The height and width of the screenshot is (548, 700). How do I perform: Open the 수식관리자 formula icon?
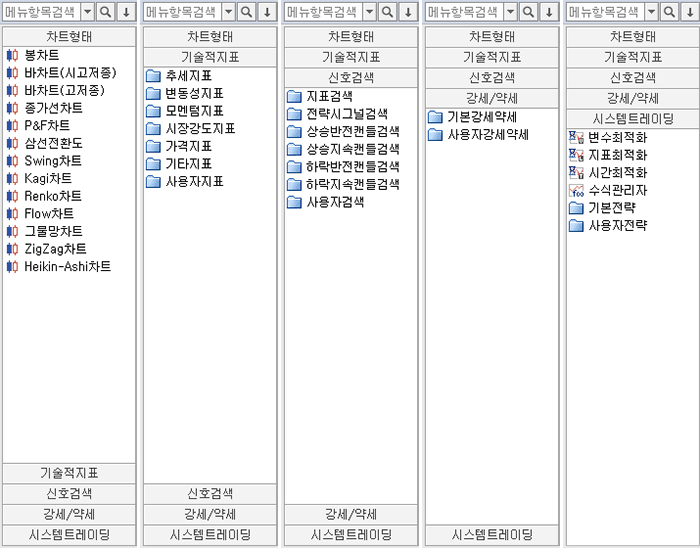tap(576, 191)
